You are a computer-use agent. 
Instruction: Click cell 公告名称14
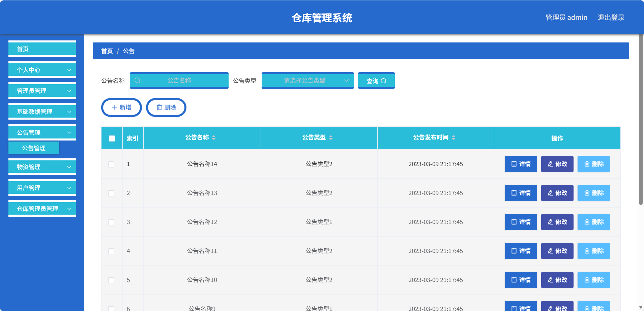point(202,164)
